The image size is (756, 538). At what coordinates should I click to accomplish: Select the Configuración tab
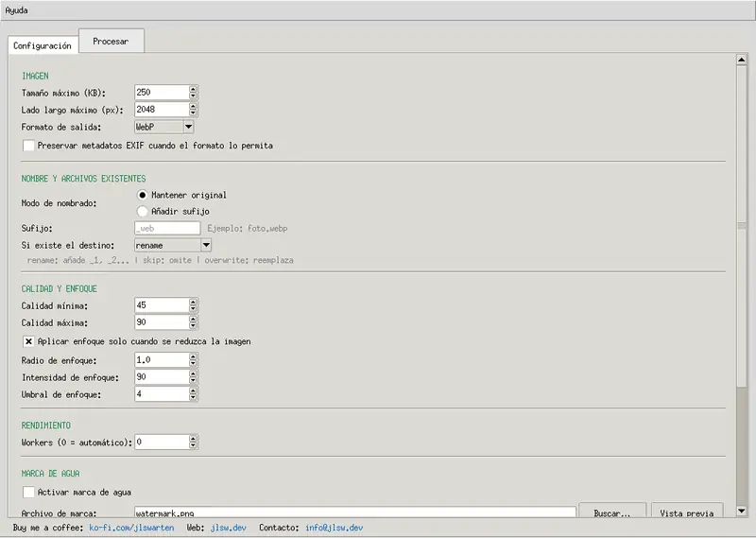tap(43, 45)
